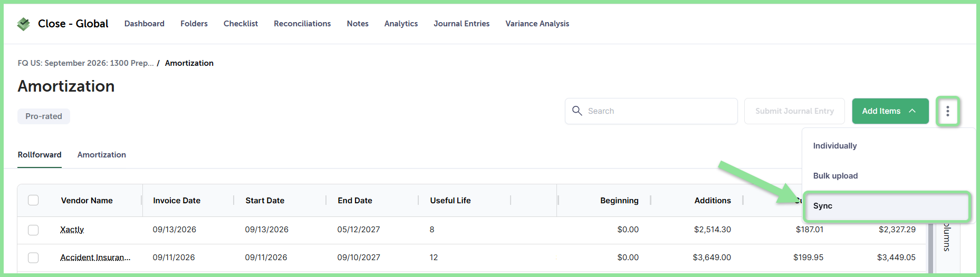
Task: Open the Columns side panel
Action: click(x=947, y=237)
